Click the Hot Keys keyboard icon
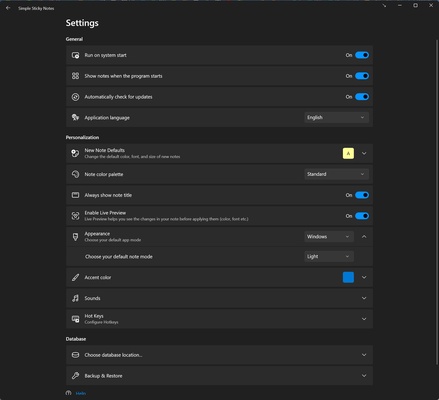 coord(76,319)
